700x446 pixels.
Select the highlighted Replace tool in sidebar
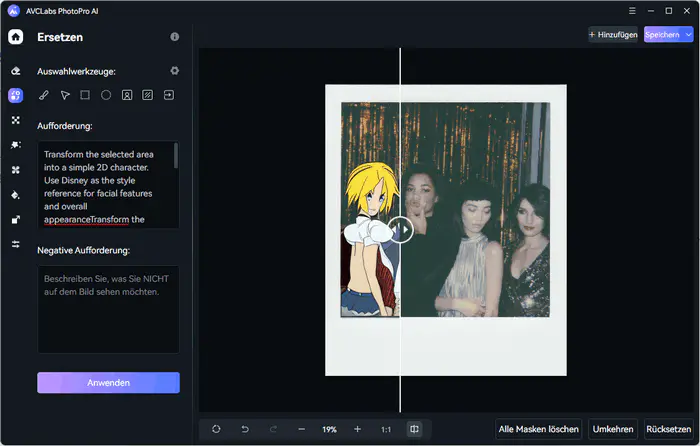coord(16,95)
